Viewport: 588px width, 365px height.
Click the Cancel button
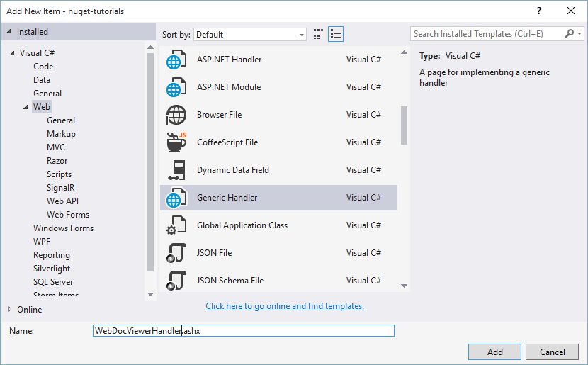click(552, 352)
